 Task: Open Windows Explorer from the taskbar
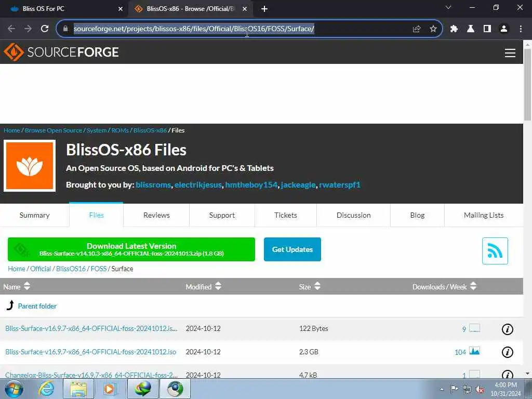point(78,389)
